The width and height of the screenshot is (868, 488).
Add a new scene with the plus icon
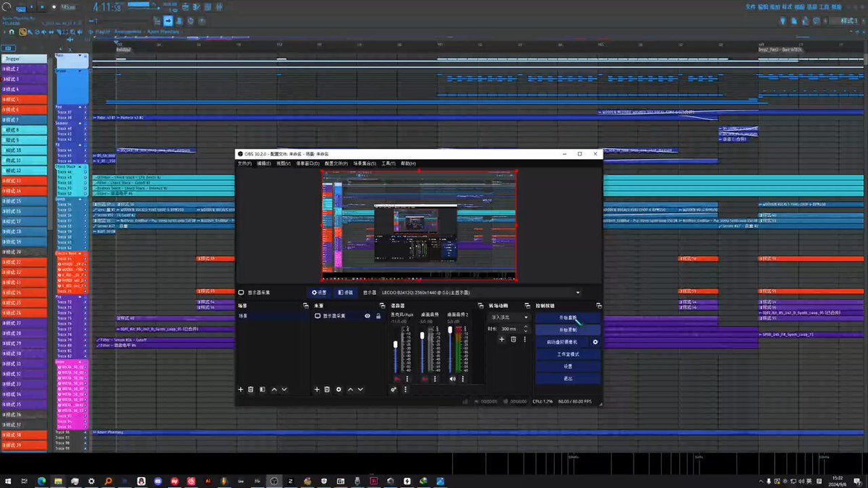241,390
